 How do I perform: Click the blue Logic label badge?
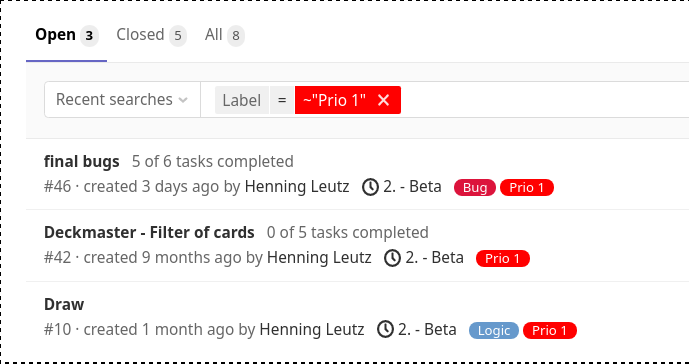[x=494, y=331]
